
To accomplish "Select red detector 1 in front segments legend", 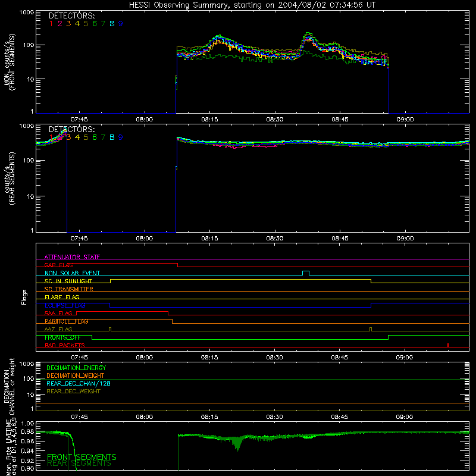I will [x=51, y=24].
